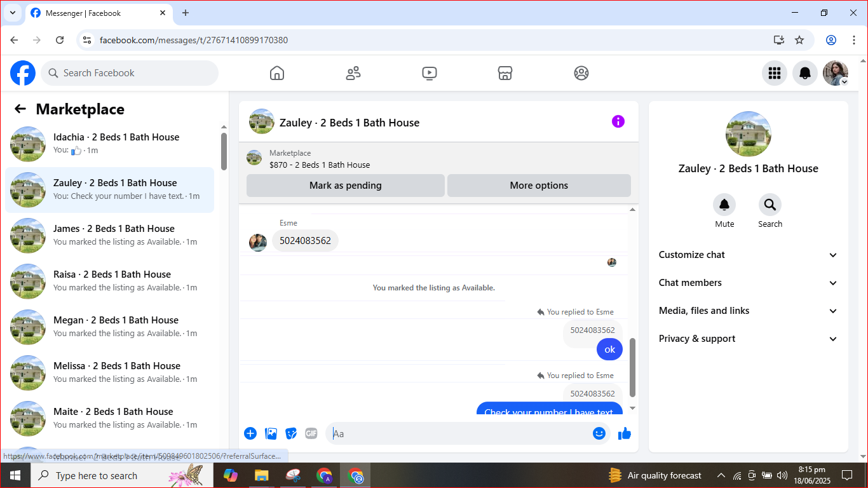This screenshot has width=868, height=488.
Task: Open a new browser tab
Action: click(186, 13)
